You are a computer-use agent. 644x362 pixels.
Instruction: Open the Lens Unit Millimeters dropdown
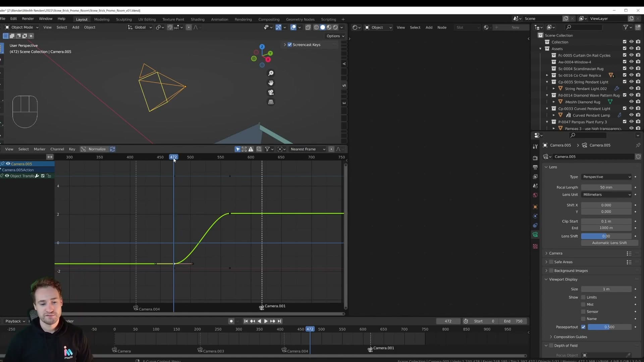point(606,194)
